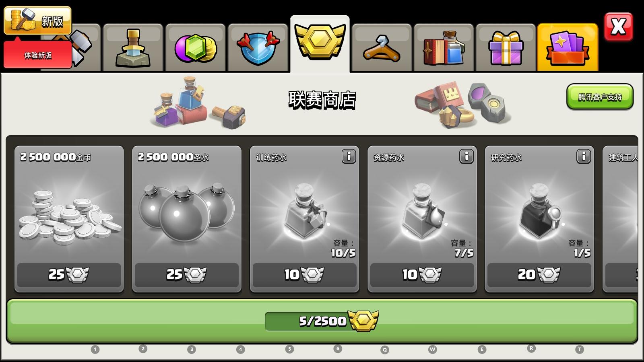The width and height of the screenshot is (644, 362).
Task: Open the shield with arrows tab
Action: pos(258,48)
